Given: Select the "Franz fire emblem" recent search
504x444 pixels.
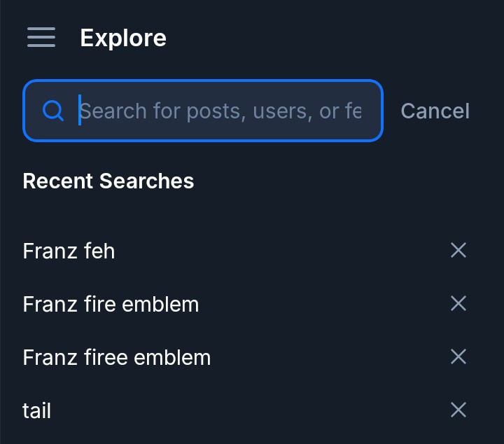Looking at the screenshot, I should coord(111,304).
